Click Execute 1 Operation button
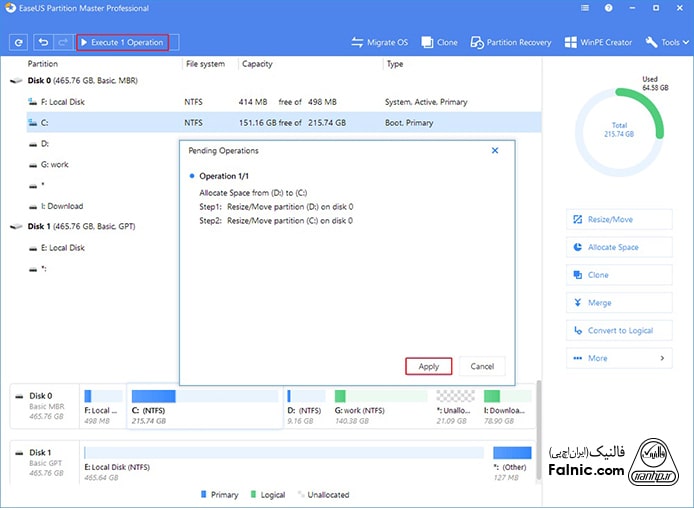The image size is (694, 510). pyautogui.click(x=119, y=43)
